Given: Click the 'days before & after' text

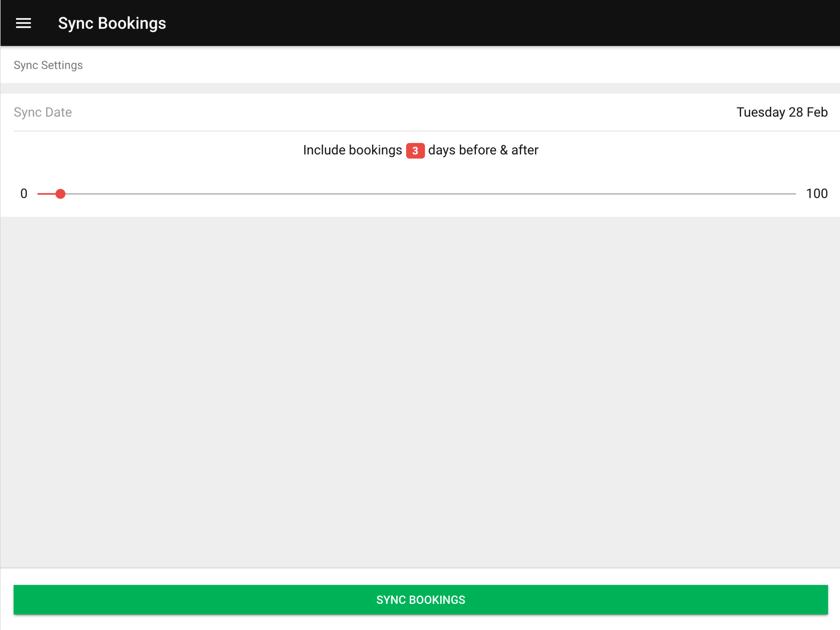Looking at the screenshot, I should pyautogui.click(x=483, y=150).
